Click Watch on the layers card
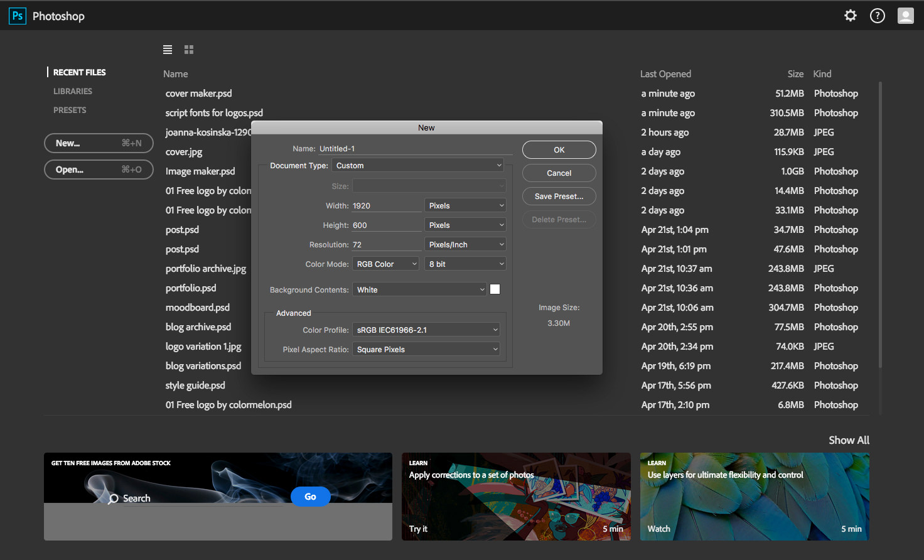This screenshot has width=924, height=560. pos(658,529)
